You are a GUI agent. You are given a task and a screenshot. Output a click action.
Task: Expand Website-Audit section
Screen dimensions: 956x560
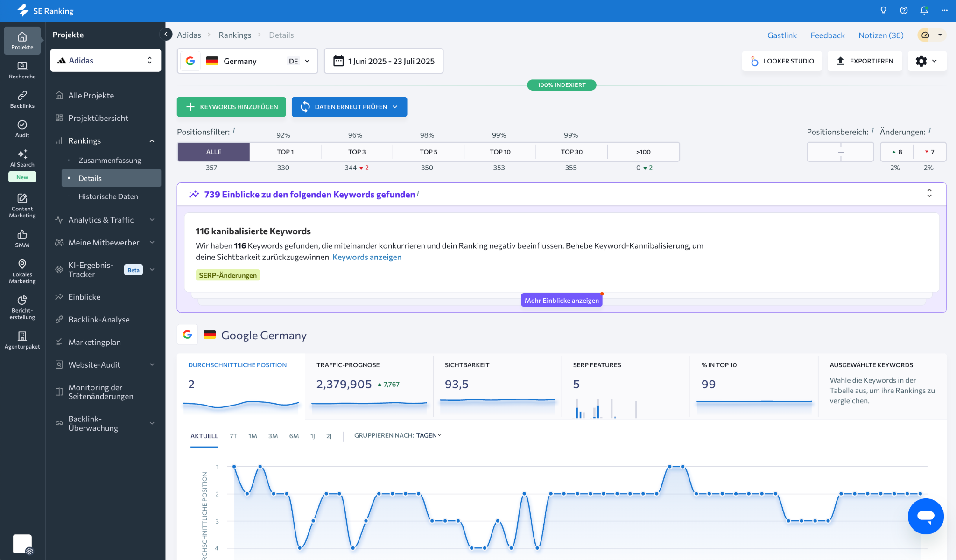click(152, 364)
